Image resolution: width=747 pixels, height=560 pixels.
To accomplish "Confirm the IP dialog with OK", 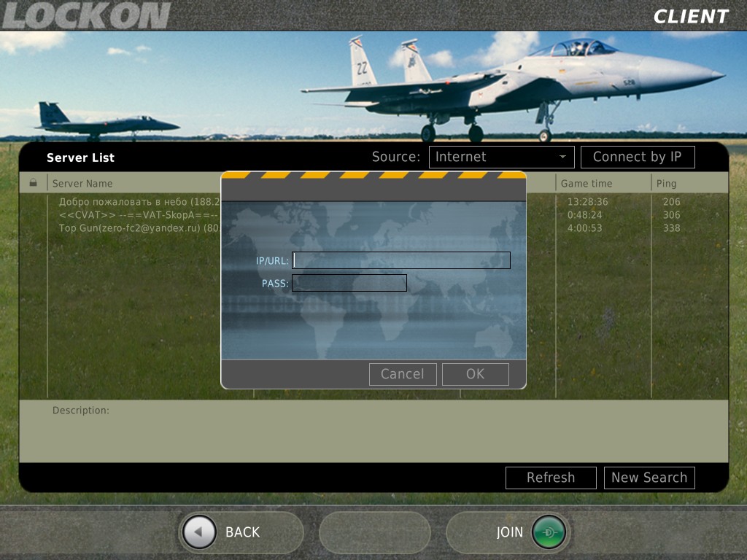I will (476, 374).
